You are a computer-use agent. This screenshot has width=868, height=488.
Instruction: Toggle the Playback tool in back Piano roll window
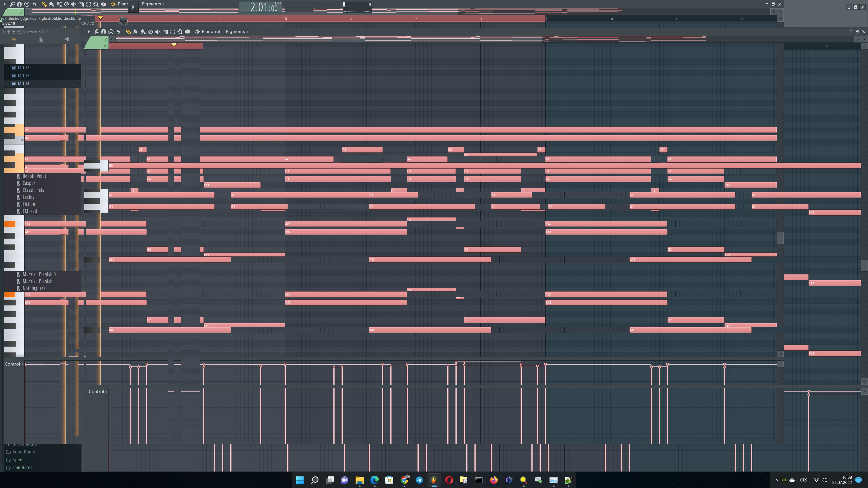(x=104, y=4)
